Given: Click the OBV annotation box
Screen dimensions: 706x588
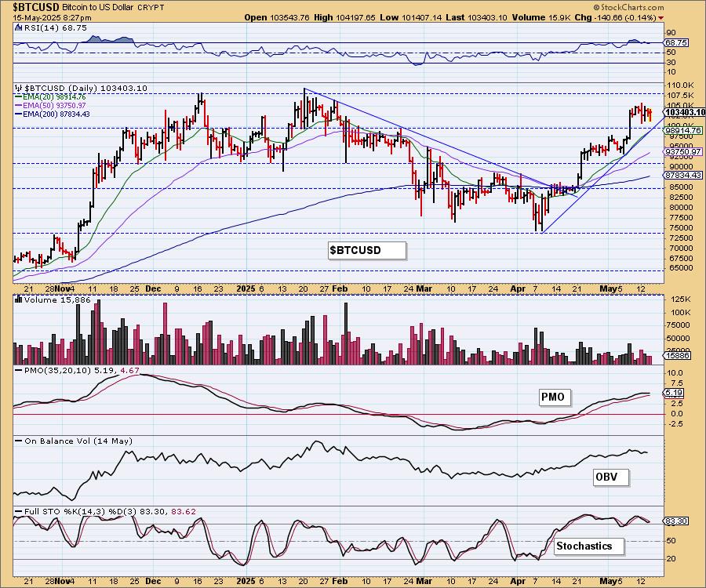Looking at the screenshot, I should click(x=610, y=477).
